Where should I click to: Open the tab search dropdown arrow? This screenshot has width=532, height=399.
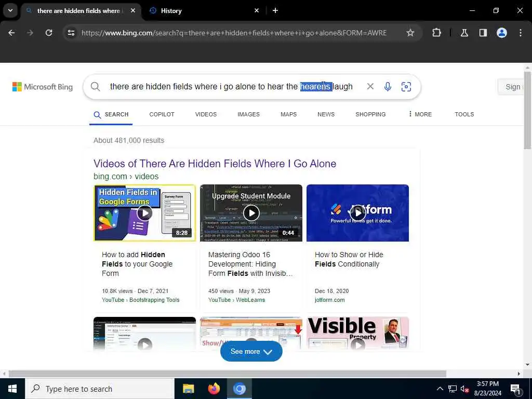(10, 10)
